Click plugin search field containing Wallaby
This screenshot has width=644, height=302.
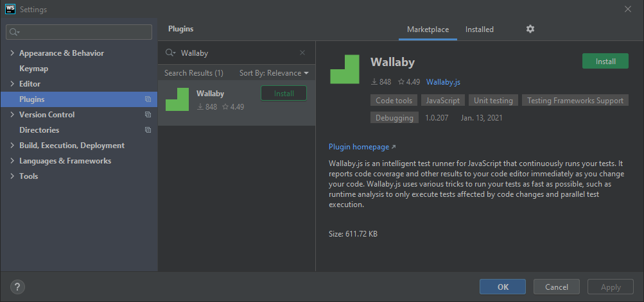pyautogui.click(x=236, y=53)
